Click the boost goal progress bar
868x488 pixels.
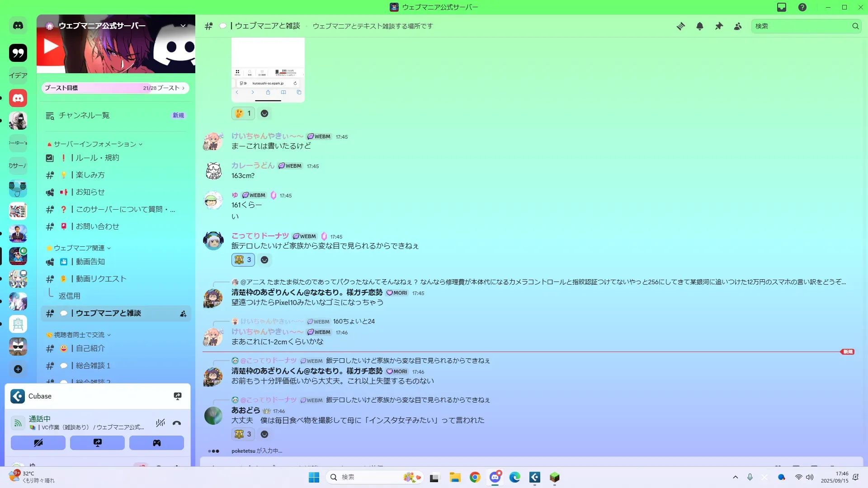click(115, 88)
